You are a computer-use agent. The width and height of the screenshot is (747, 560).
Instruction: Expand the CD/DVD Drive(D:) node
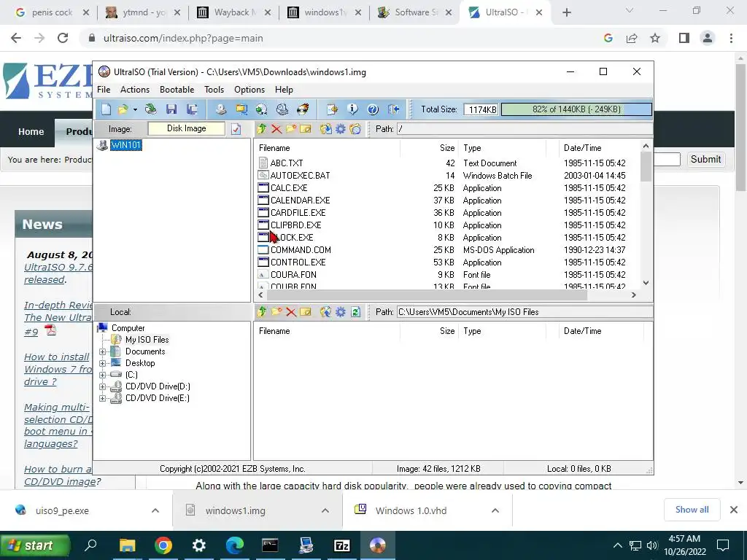click(102, 386)
